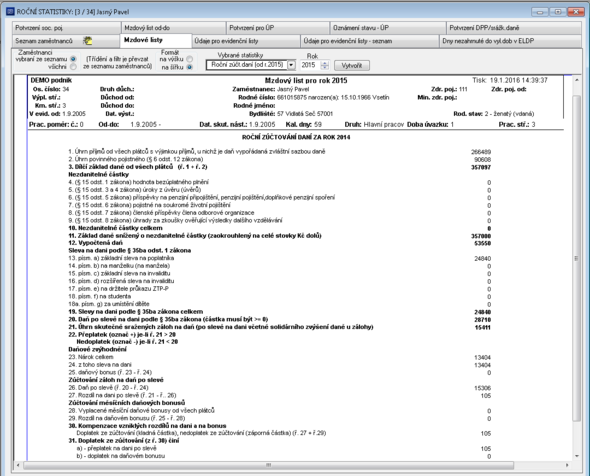
Task: Click 'Bydliště: 57 Vidlatá Seč' text
Action: 291,114
